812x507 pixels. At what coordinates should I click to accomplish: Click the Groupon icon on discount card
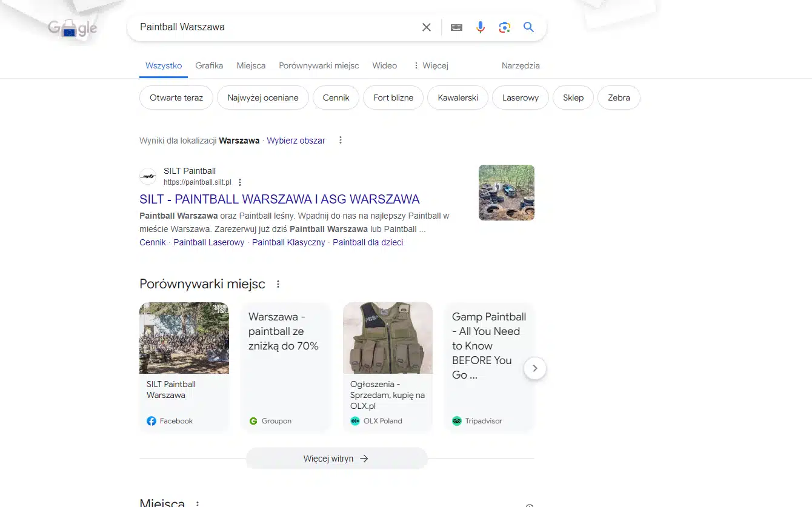(x=253, y=421)
